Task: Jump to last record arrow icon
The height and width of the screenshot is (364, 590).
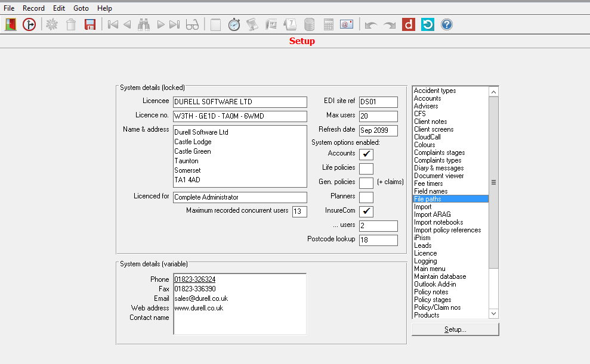Action: (175, 25)
